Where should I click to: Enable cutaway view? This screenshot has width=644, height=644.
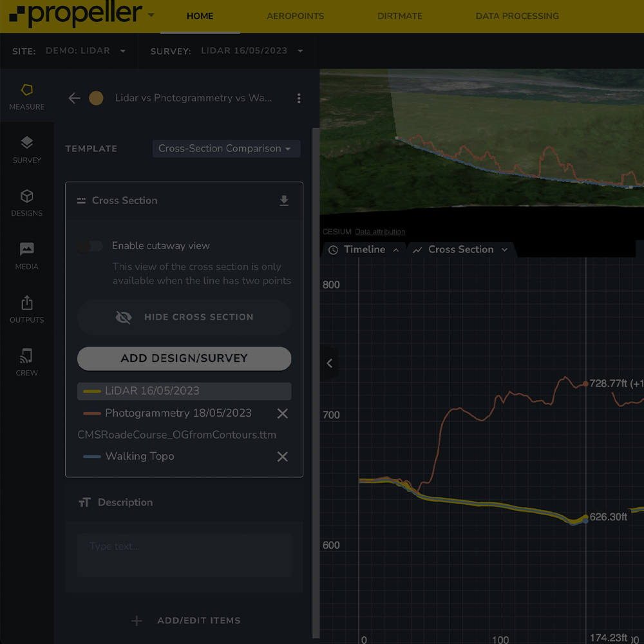[x=90, y=245]
